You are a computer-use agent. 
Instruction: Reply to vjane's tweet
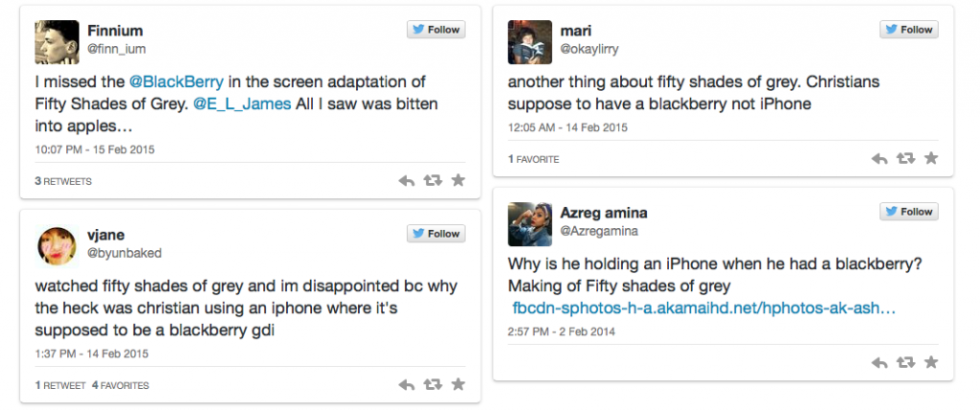pyautogui.click(x=406, y=385)
